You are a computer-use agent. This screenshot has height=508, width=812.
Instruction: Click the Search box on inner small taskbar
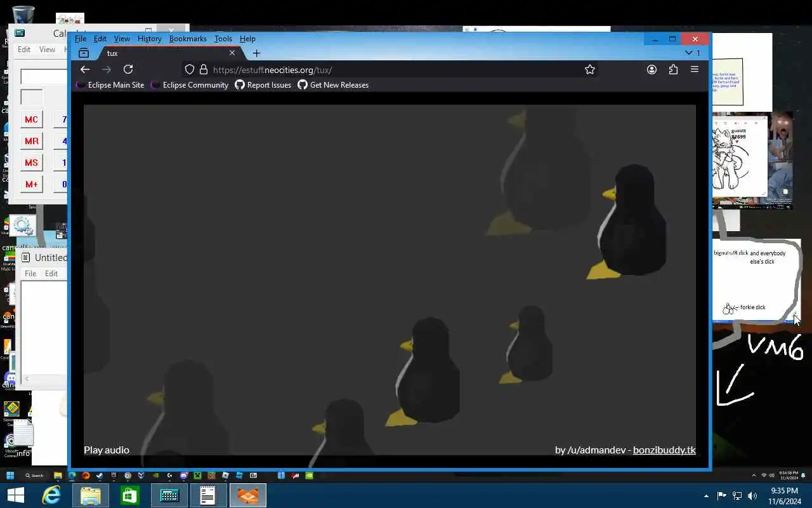34,476
